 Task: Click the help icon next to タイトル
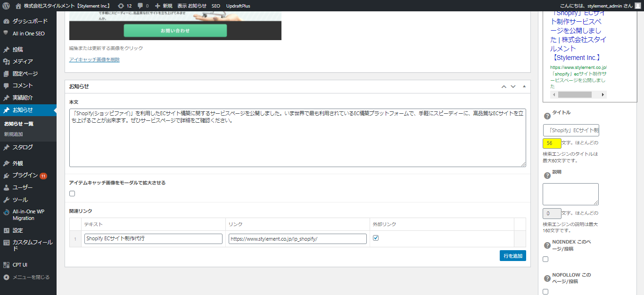(547, 116)
